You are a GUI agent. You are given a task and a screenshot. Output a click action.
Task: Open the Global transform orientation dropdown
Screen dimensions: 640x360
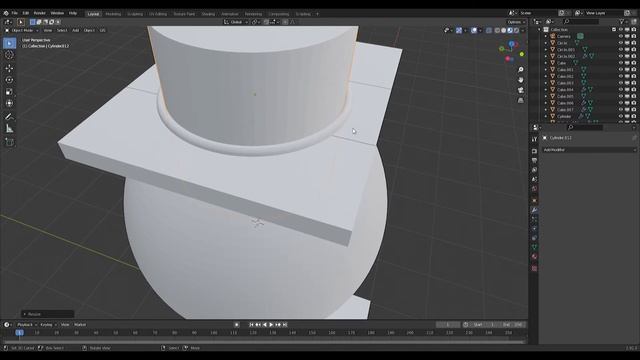[x=236, y=22]
